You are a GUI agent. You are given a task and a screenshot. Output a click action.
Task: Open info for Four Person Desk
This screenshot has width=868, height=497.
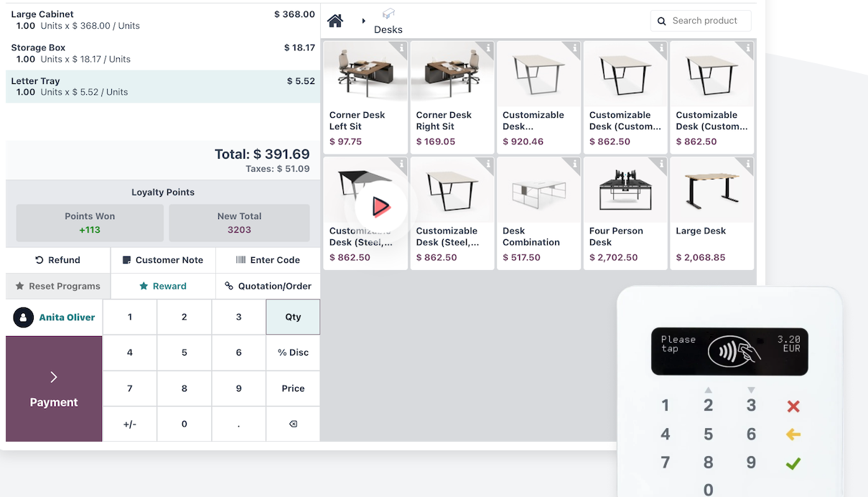coord(661,164)
